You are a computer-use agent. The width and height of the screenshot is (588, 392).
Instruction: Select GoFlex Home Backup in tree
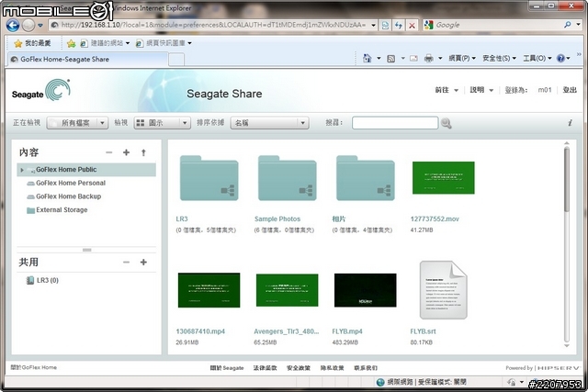68,196
